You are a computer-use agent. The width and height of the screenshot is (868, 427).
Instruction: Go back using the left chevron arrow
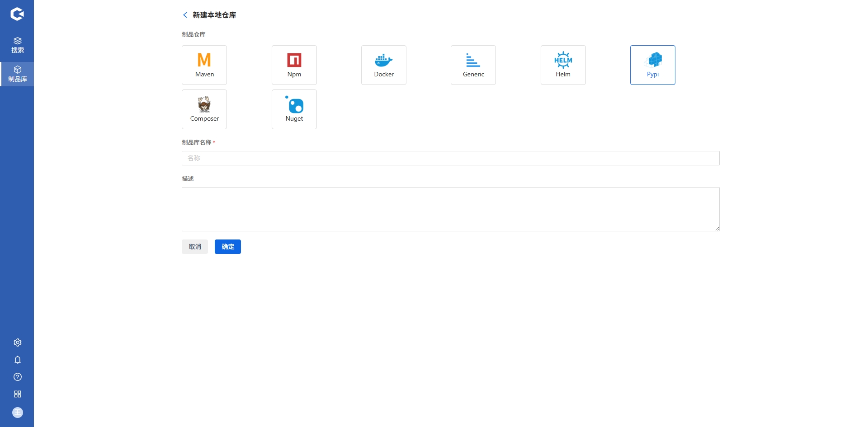[x=185, y=15]
